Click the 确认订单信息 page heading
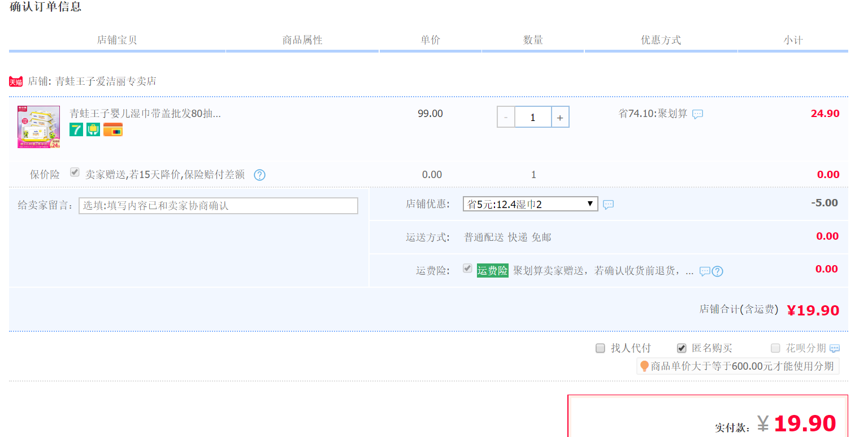868x437 pixels. point(45,7)
